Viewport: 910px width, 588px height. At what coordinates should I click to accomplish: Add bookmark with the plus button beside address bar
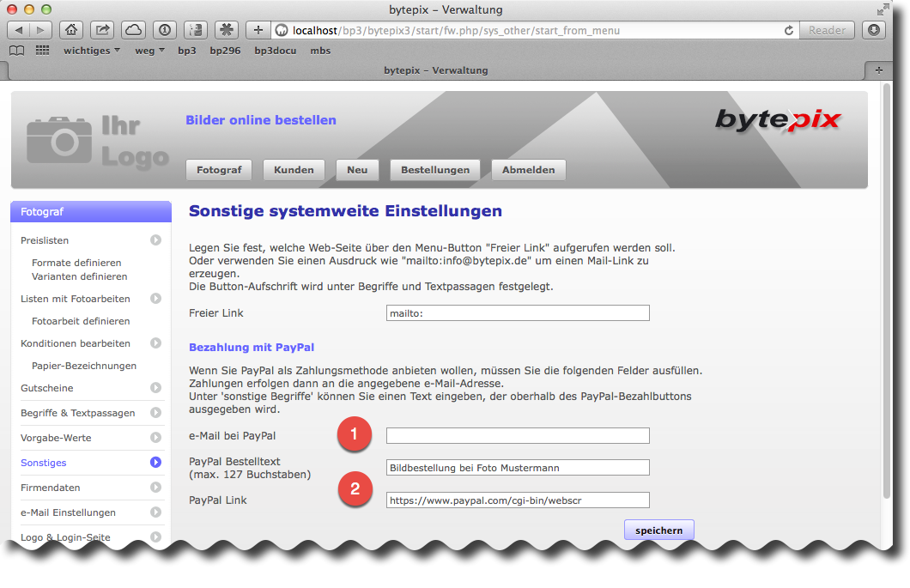[x=258, y=30]
